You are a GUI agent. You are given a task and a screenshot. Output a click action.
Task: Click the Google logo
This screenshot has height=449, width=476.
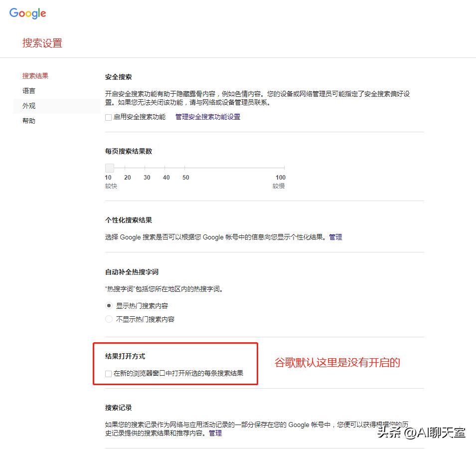[27, 13]
